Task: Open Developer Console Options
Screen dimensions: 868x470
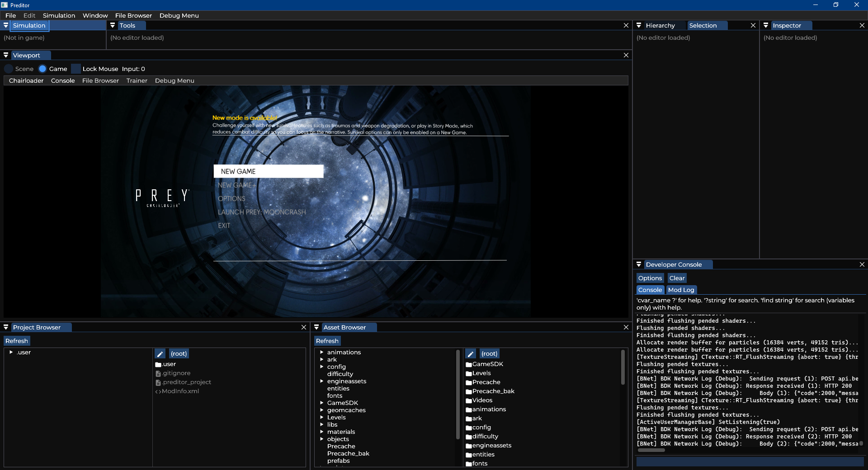Action: point(650,278)
